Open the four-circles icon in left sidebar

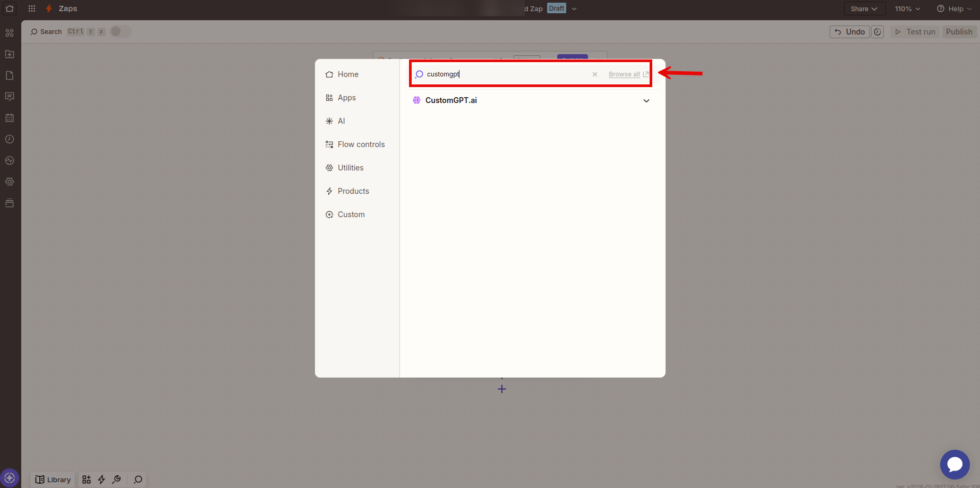pos(10,33)
